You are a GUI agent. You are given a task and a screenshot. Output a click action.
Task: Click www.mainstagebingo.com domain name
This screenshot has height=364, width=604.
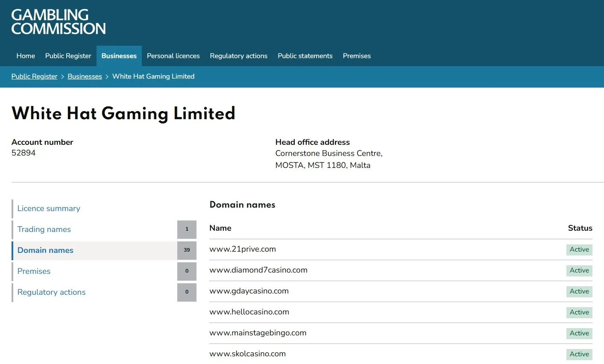pos(258,333)
